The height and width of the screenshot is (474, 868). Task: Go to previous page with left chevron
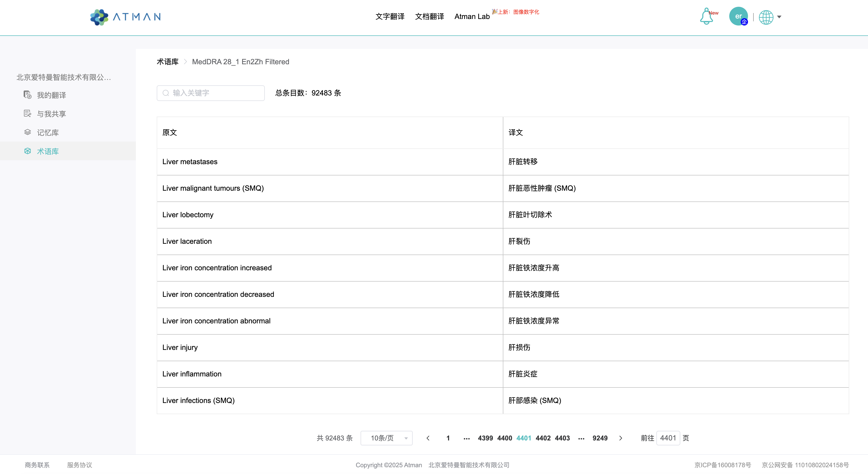[x=428, y=438]
